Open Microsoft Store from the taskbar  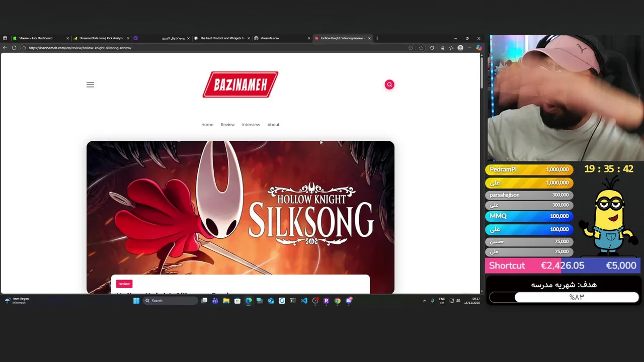pos(237,301)
